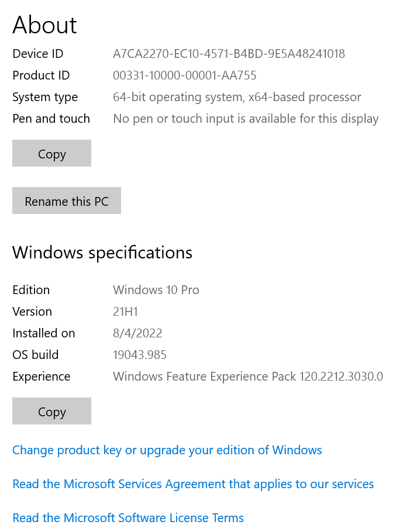Click the Installed on label
Image resolution: width=420 pixels, height=525 pixels.
[43, 333]
